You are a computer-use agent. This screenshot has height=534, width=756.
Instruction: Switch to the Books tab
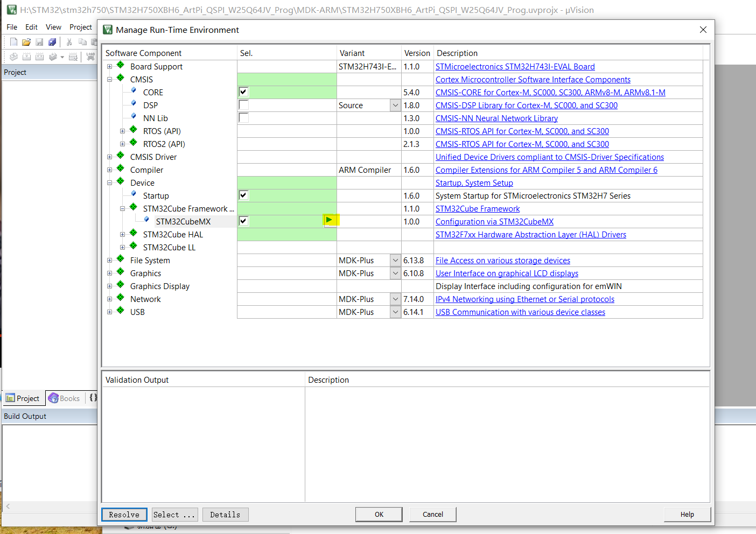[x=64, y=398]
